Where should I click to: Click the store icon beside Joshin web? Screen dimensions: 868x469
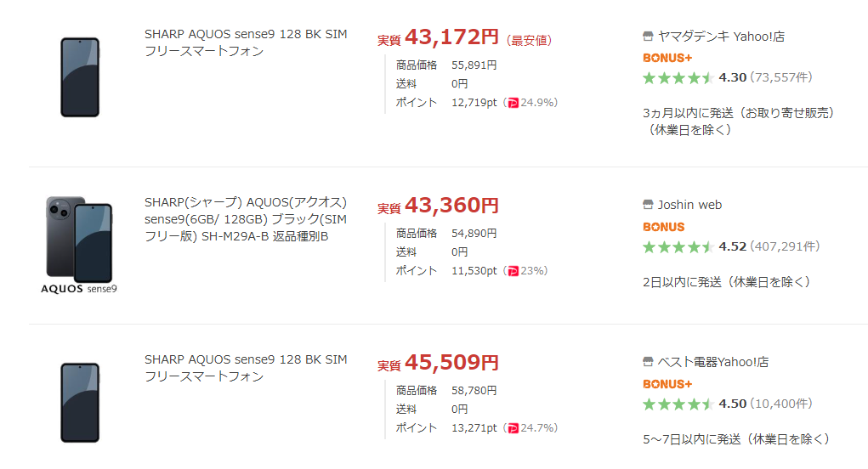click(x=649, y=205)
